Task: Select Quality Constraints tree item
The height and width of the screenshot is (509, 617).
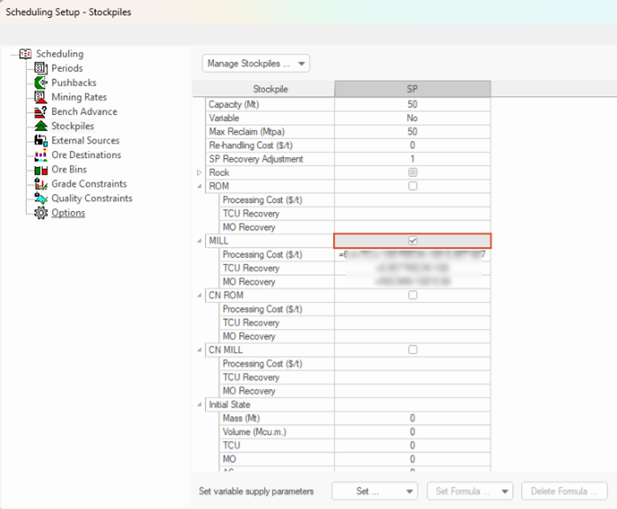Action: pyautogui.click(x=91, y=198)
